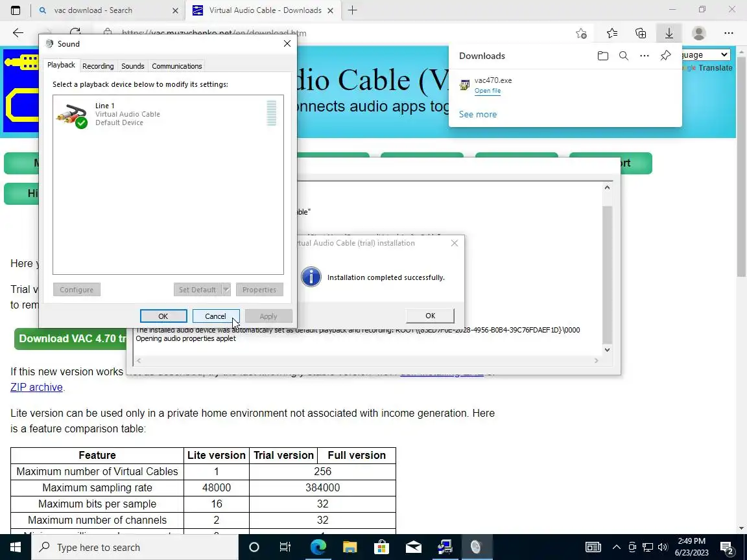Viewport: 747px width, 560px height.
Task: Confirm Sound dialog with OK
Action: click(163, 316)
